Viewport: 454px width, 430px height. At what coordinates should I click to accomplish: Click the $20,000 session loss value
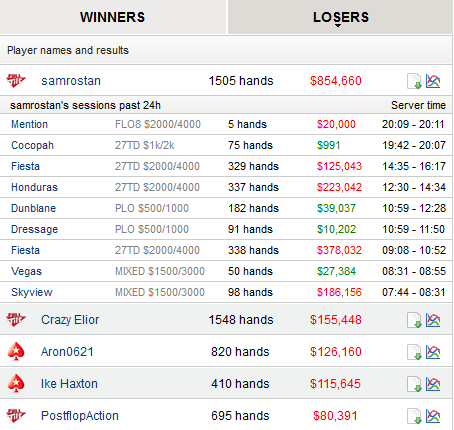tap(336, 124)
